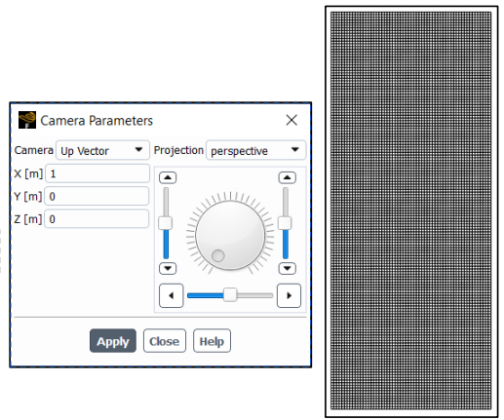504x420 pixels.
Task: Click the Close button
Action: click(165, 341)
